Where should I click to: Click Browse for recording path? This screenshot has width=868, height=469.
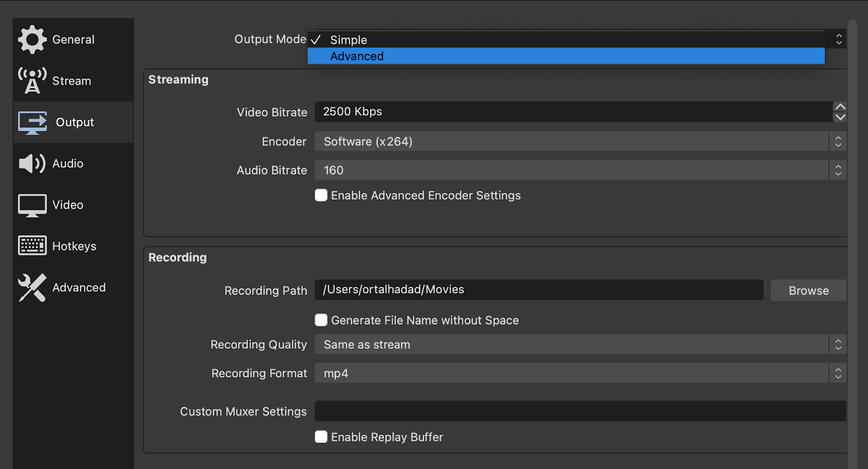click(808, 291)
